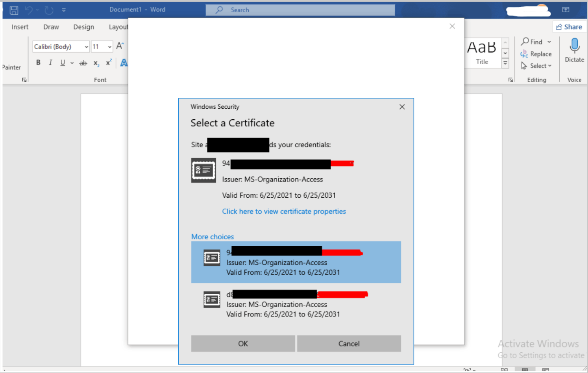
Task: Open the Customize Quick Access Toolbar arrow
Action: (x=64, y=10)
